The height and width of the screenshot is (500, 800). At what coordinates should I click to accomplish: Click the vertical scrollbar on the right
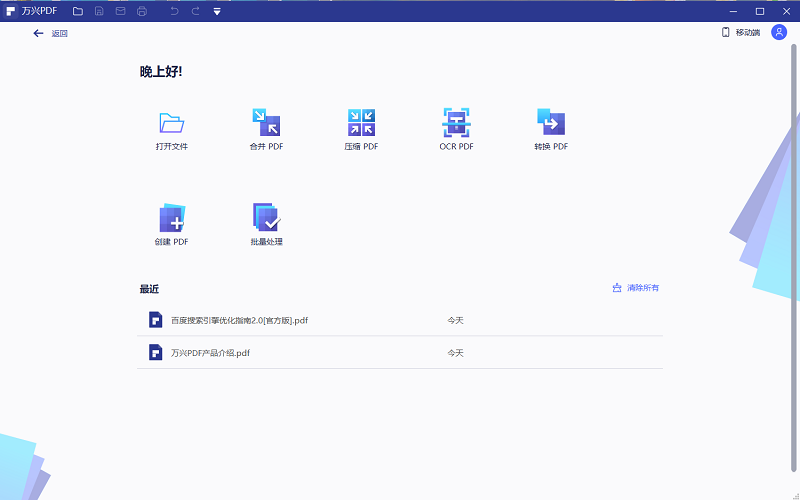pos(794,258)
